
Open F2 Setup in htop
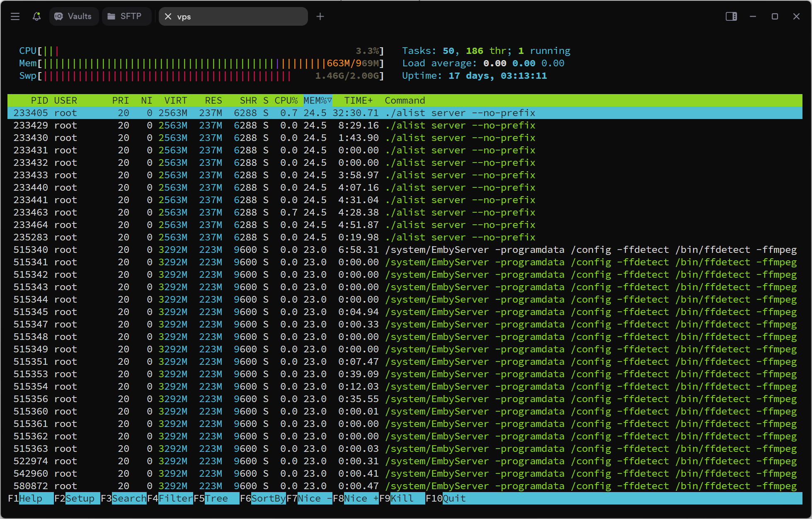tap(80, 498)
